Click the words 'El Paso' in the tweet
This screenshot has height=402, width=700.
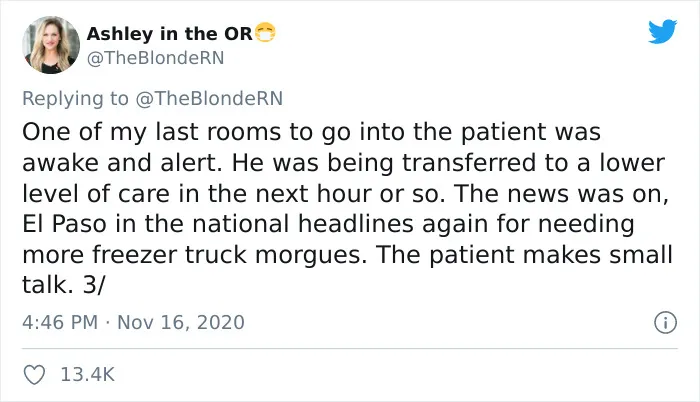point(65,224)
